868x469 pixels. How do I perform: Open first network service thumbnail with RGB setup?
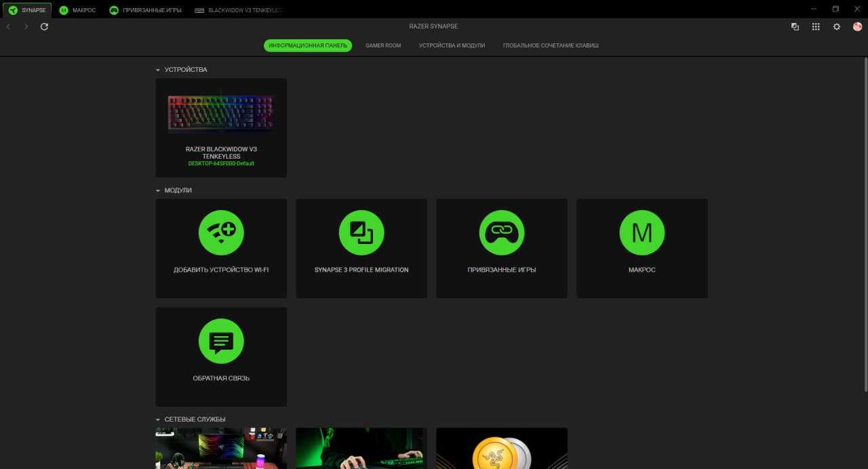point(221,448)
